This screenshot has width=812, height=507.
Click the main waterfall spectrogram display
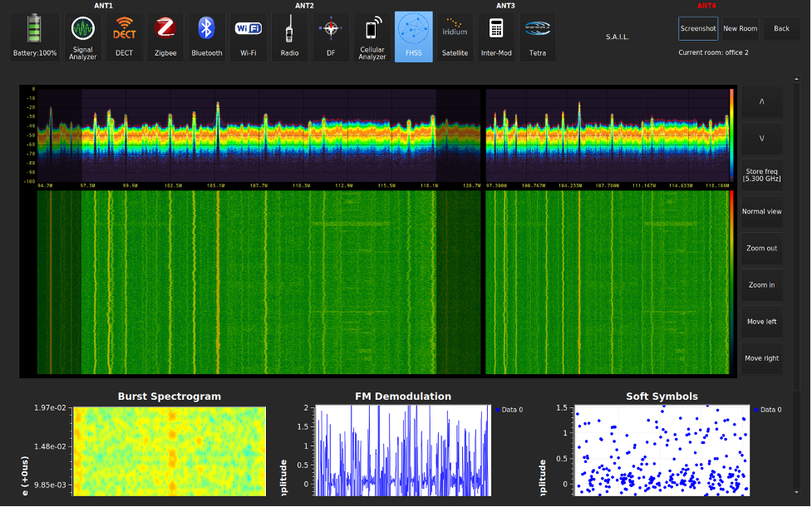pyautogui.click(x=258, y=283)
